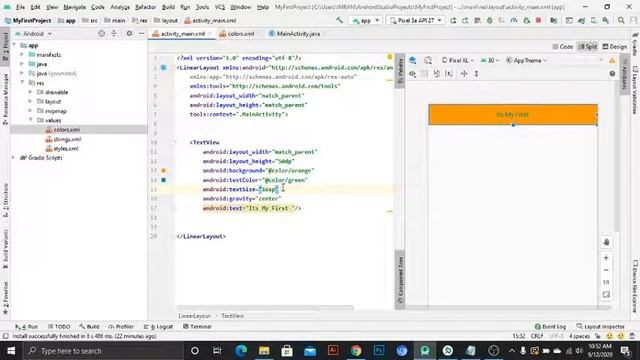Open the Build menu
The width and height of the screenshot is (640, 360).
pyautogui.click(x=168, y=7)
